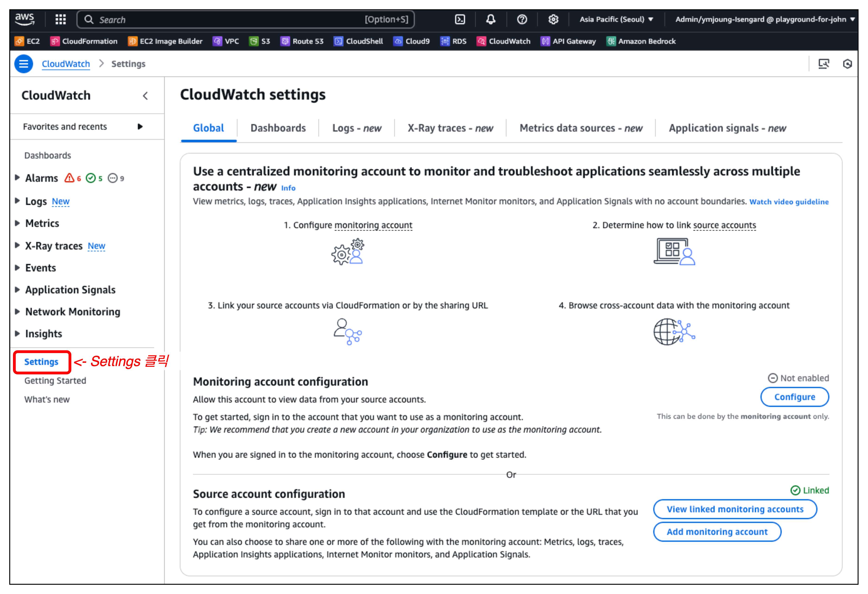Open the settings gear icon in header

point(553,19)
